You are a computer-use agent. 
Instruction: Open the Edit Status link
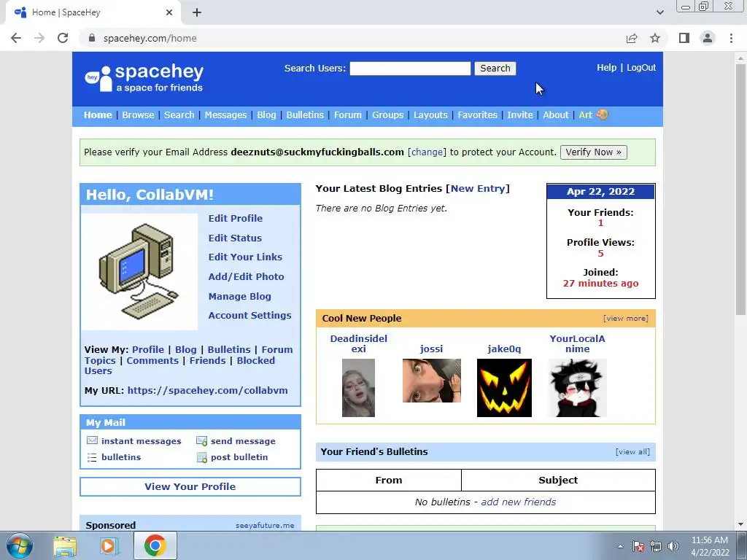coord(235,238)
